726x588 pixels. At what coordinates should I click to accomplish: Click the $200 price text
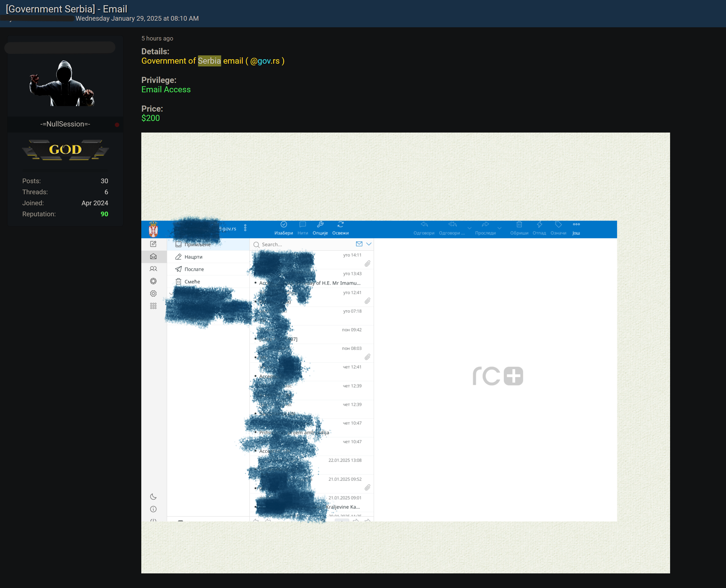[150, 118]
